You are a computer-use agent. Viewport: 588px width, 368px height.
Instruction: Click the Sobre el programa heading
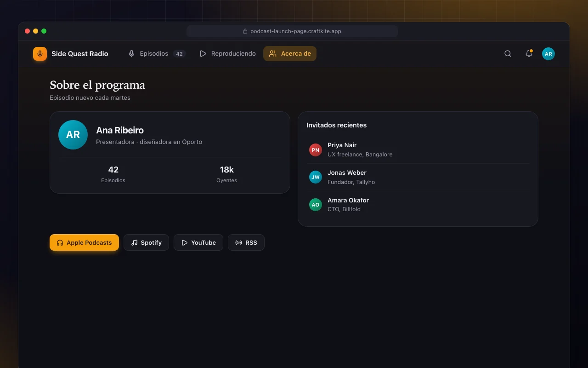coord(97,85)
